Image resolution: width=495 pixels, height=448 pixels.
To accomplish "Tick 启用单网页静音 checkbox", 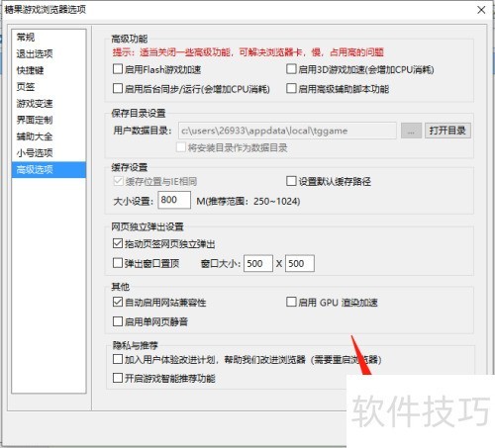I will 118,321.
